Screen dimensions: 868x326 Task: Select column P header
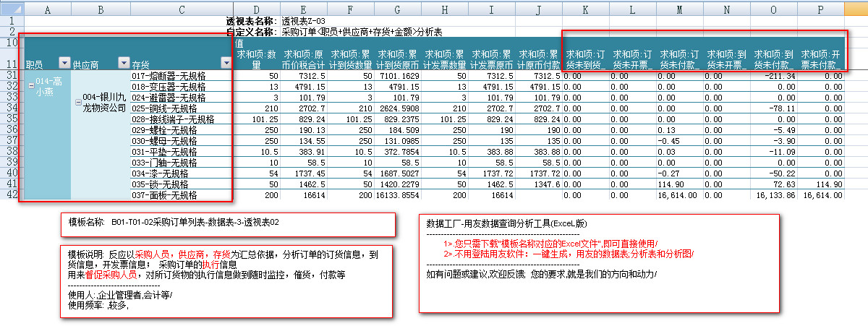(821, 9)
